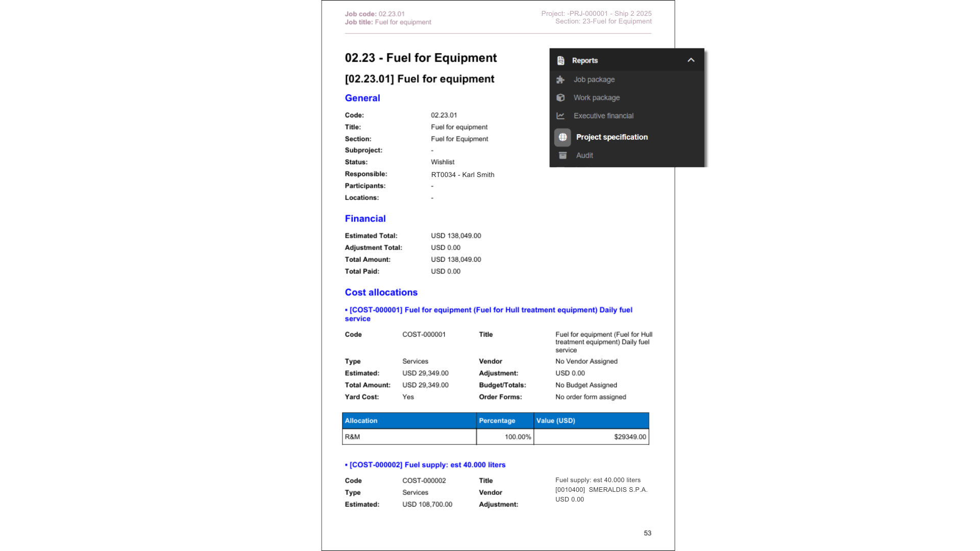The width and height of the screenshot is (980, 551).
Task: Go to the Audit report
Action: [x=584, y=156]
